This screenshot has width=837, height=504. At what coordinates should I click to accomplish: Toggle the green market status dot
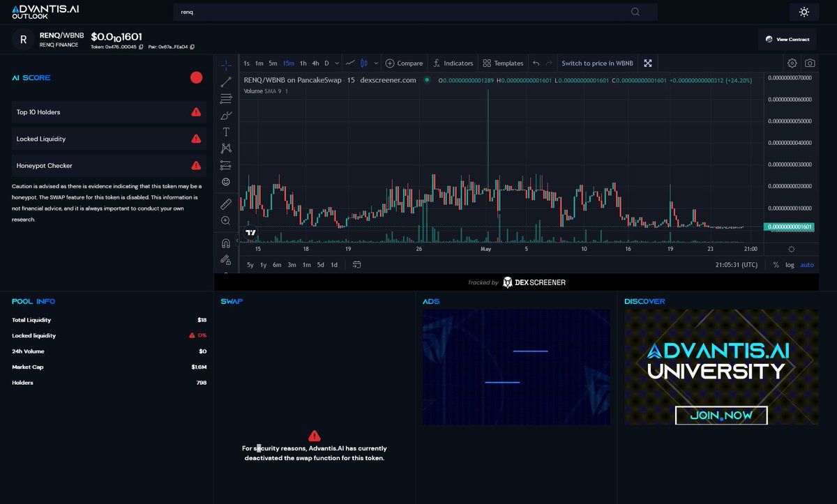426,79
